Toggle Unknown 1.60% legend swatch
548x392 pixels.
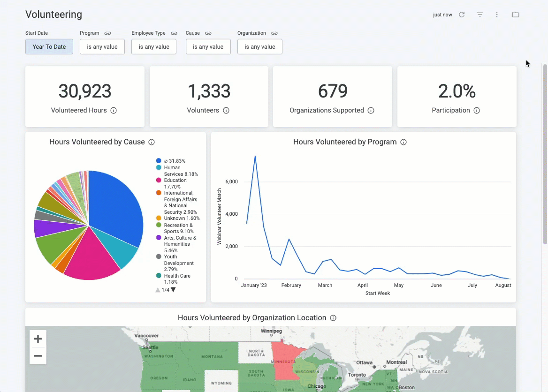(159, 218)
